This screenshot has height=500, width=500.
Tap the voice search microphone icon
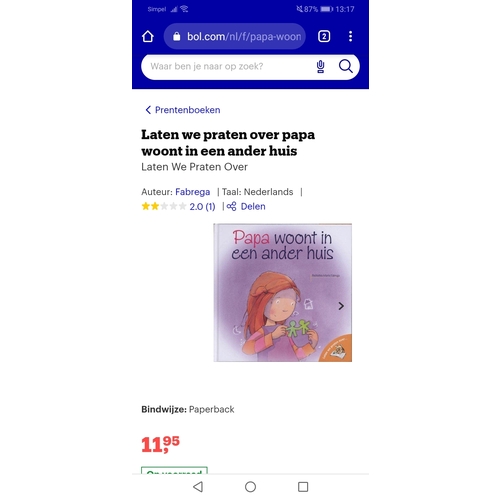click(320, 67)
